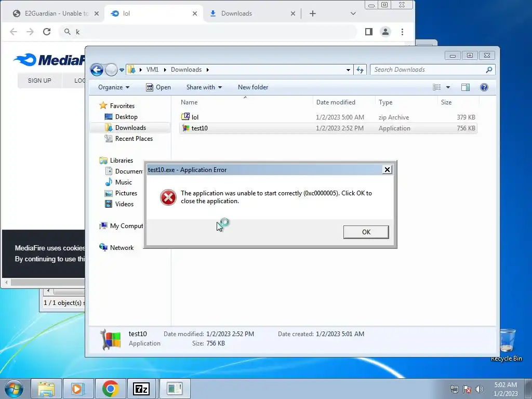This screenshot has height=399, width=532.
Task: Click the search magnifier in Explorer
Action: pyautogui.click(x=489, y=70)
